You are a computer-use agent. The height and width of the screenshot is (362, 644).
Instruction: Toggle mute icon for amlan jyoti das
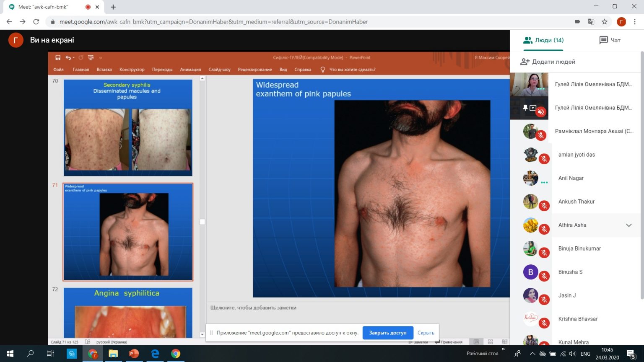click(544, 159)
